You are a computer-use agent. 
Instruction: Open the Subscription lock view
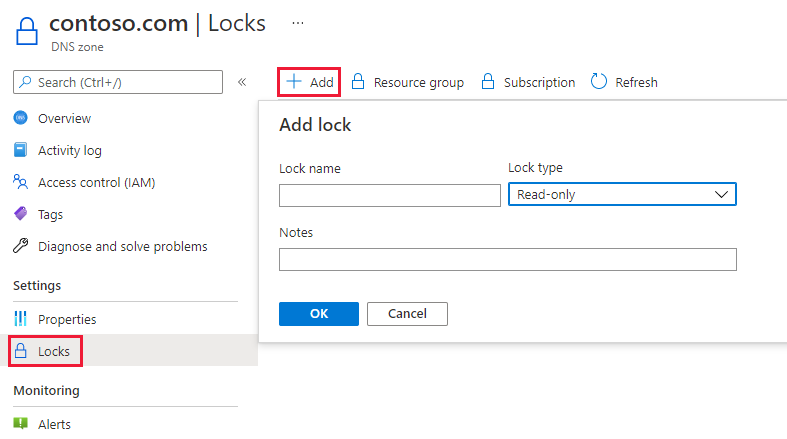pyautogui.click(x=528, y=82)
